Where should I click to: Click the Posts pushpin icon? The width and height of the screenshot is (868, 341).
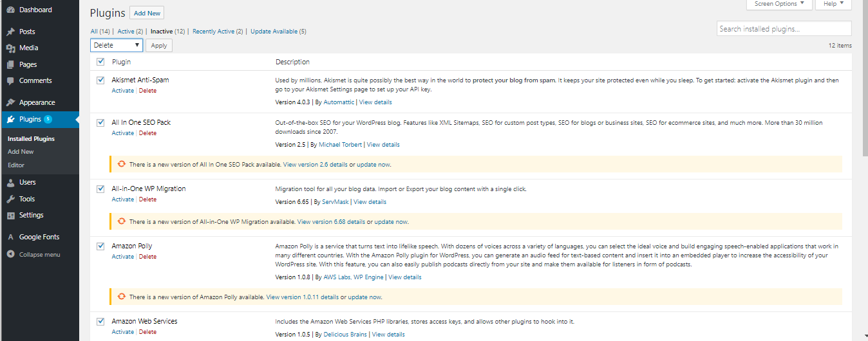(x=10, y=32)
